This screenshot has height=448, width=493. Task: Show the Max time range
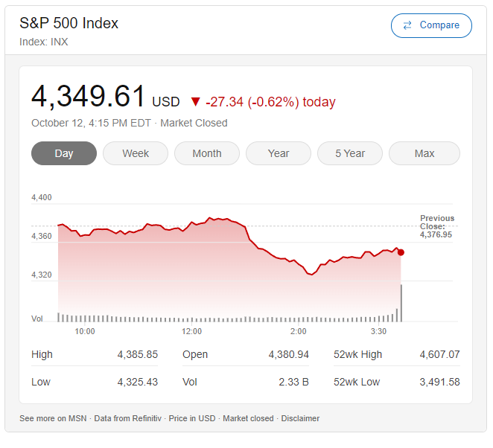point(424,153)
